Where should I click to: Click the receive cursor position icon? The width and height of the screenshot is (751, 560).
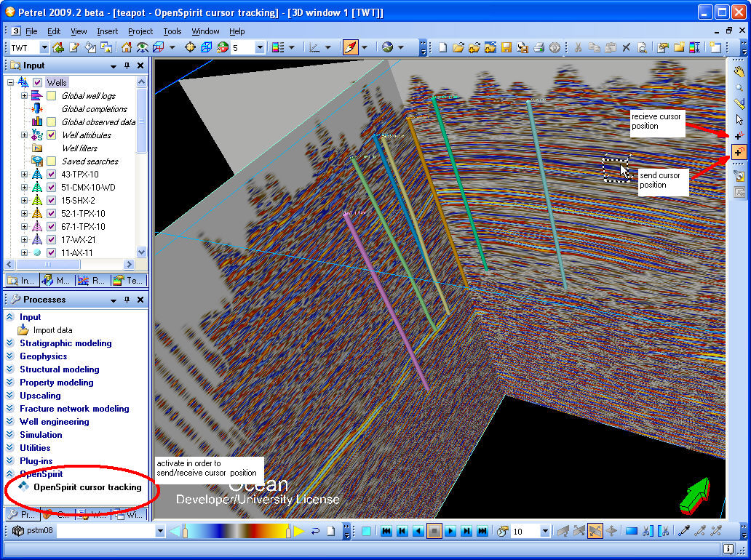click(x=739, y=135)
